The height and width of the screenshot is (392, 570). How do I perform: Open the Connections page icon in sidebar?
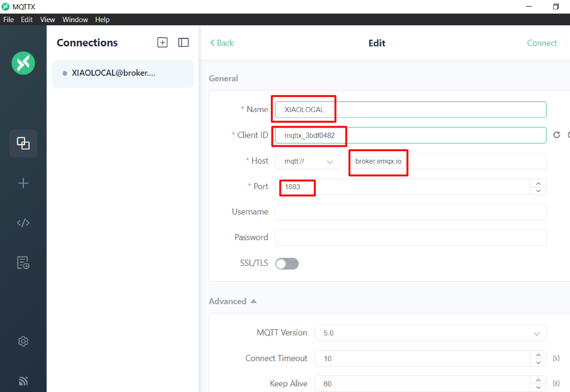point(23,143)
